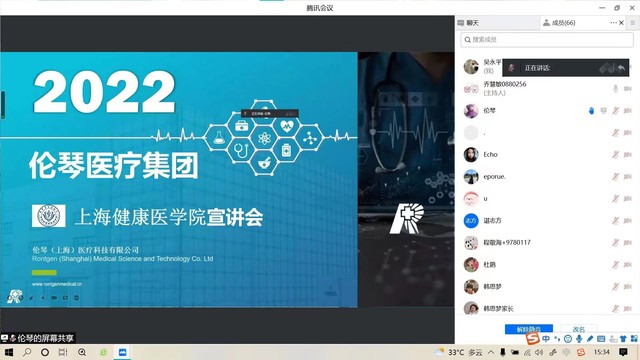The height and width of the screenshot is (360, 640).
Task: Open the hamburger menu beside members panel
Action: click(633, 23)
